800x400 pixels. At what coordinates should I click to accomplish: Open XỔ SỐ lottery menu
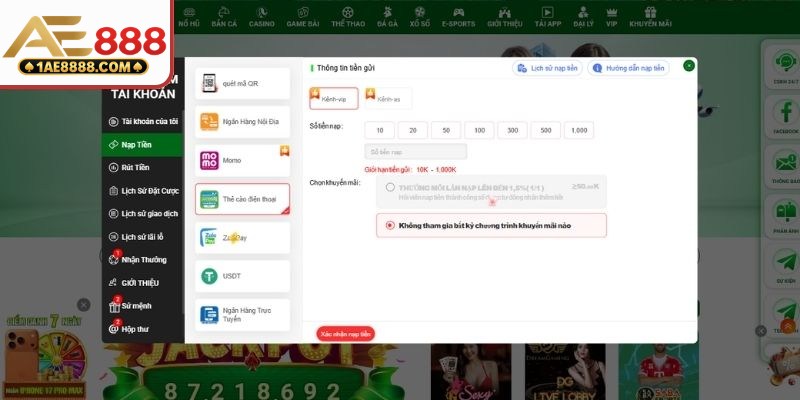pos(419,18)
